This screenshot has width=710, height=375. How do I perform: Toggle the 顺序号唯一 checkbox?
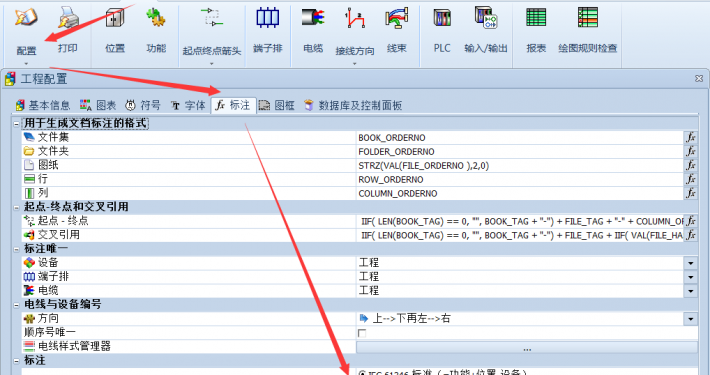point(362,333)
